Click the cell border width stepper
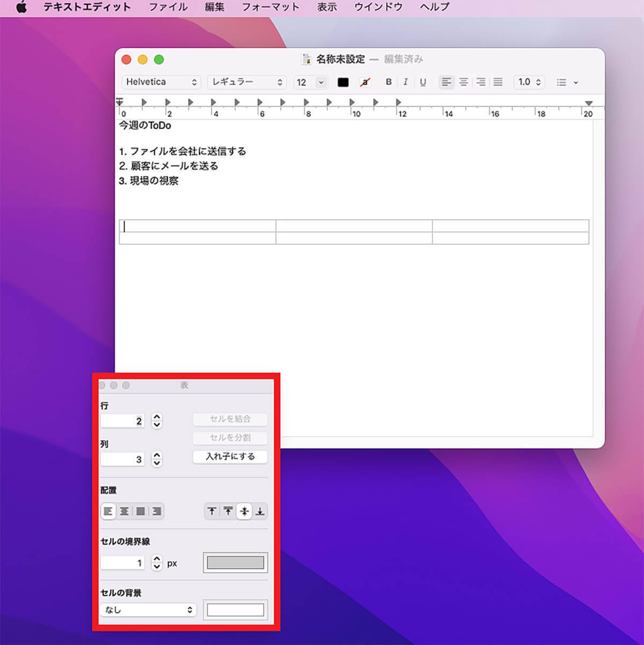The width and height of the screenshot is (644, 645). [157, 562]
